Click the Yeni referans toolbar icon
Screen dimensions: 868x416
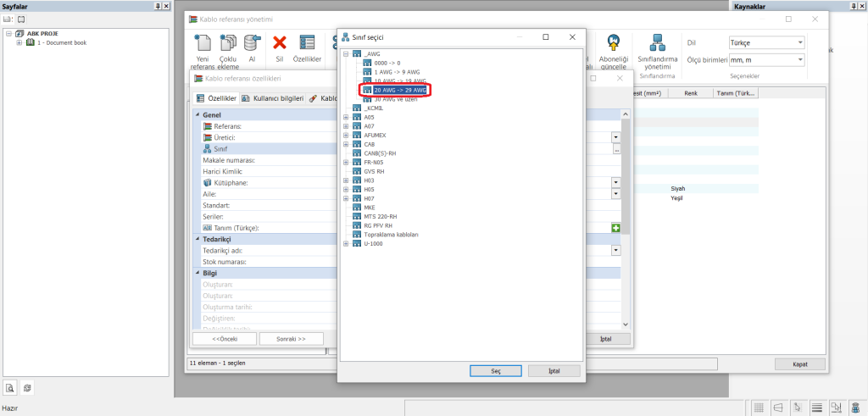tap(203, 43)
